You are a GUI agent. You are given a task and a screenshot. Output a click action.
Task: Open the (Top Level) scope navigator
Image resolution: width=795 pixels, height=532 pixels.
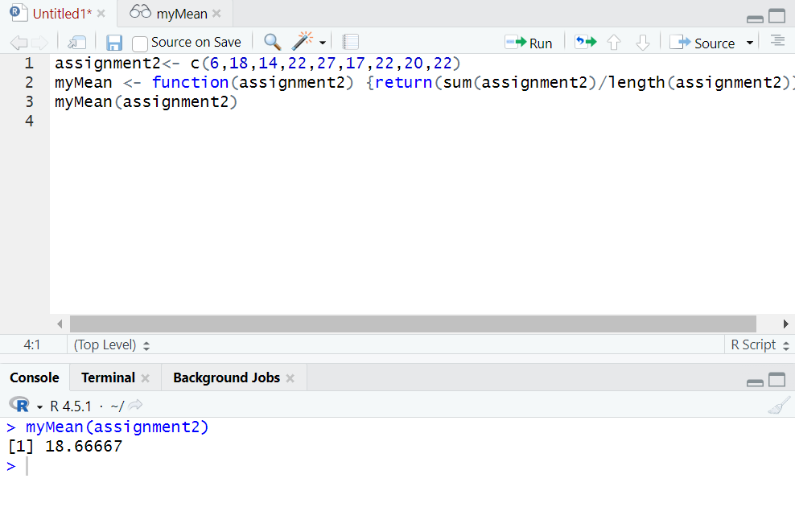tap(112, 344)
